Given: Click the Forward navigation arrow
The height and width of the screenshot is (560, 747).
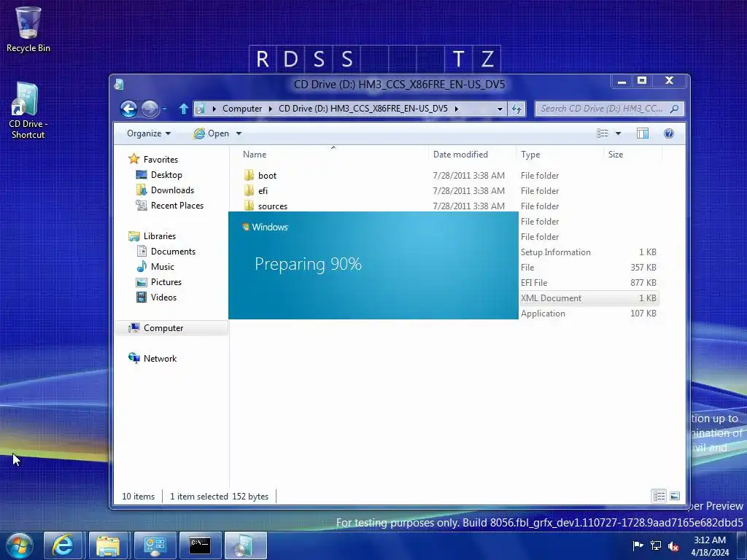Looking at the screenshot, I should pos(150,109).
